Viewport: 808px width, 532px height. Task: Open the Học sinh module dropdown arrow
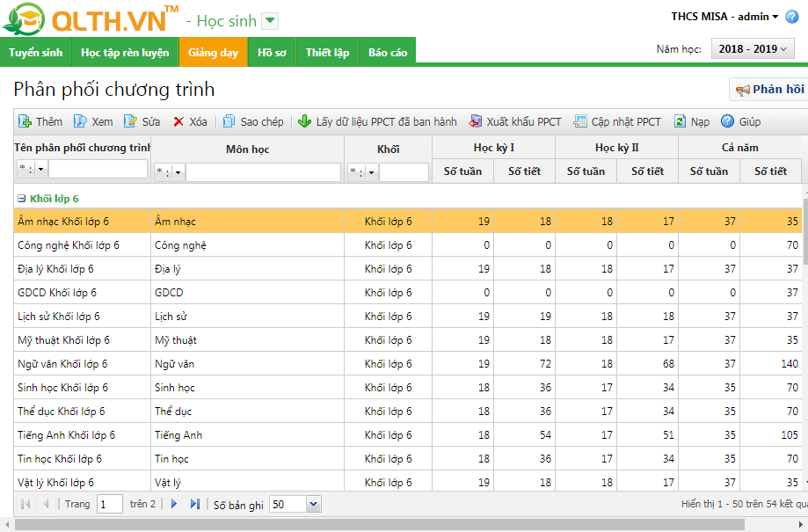coord(270,21)
